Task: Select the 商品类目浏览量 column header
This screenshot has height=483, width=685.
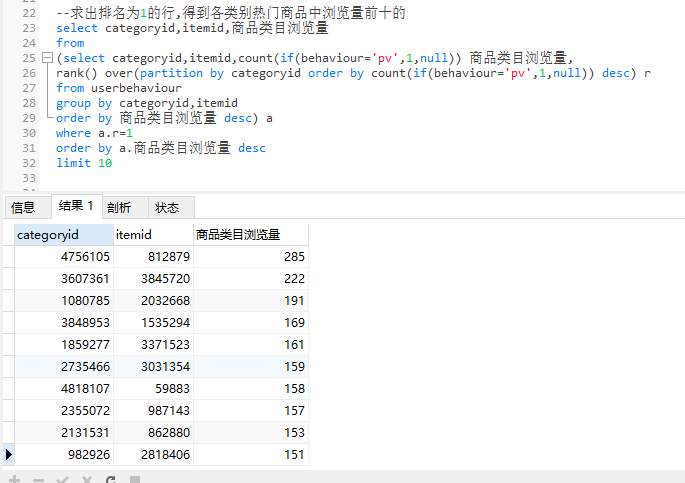Action: coord(251,235)
